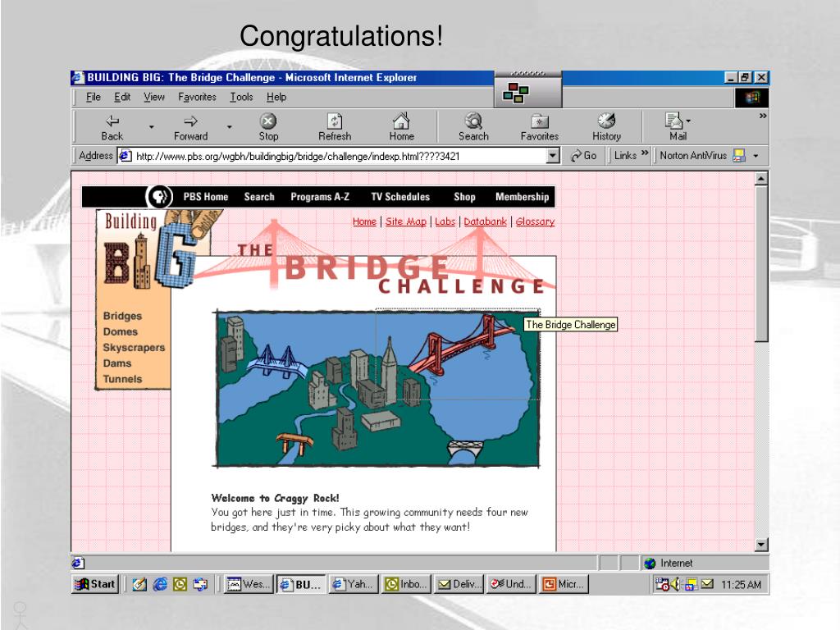The height and width of the screenshot is (630, 840).
Task: Click the vertical scrollbar down arrow
Action: (761, 545)
